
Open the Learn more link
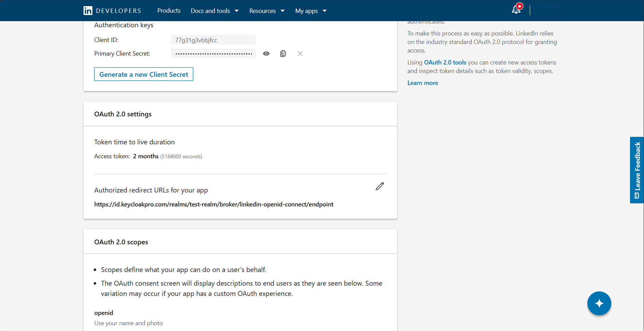[x=423, y=83]
